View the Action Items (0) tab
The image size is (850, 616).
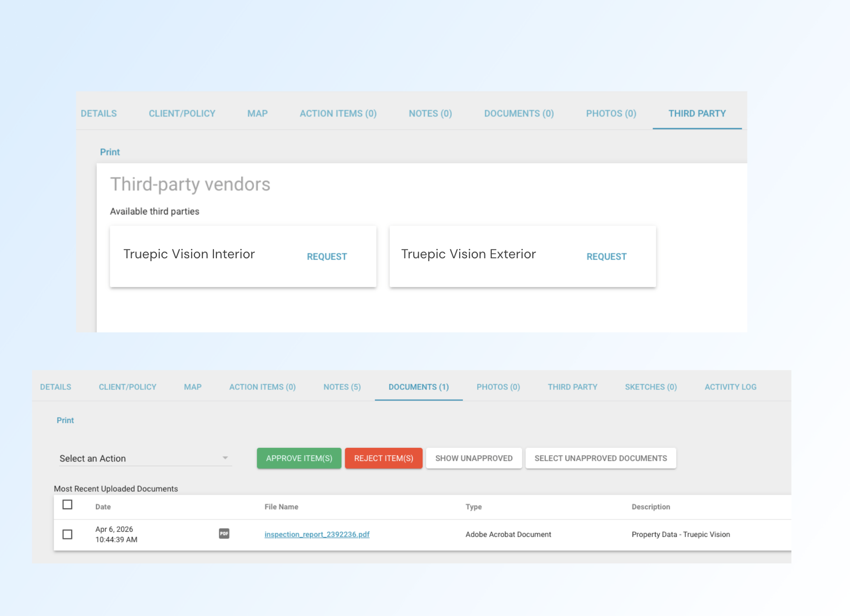click(262, 386)
